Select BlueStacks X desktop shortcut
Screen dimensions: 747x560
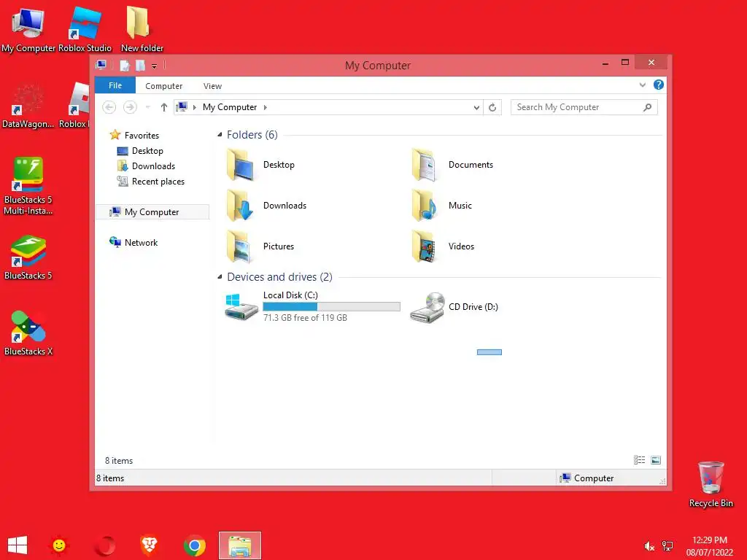pos(28,333)
